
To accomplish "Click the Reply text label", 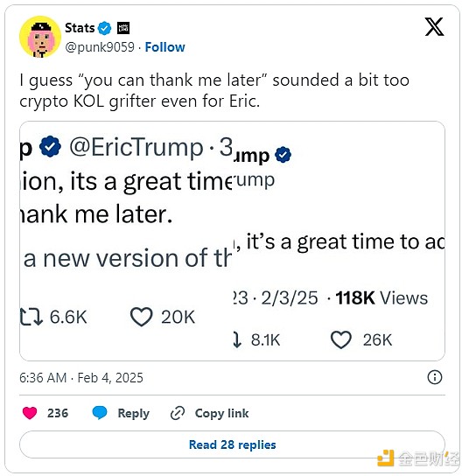I will coord(134,414).
